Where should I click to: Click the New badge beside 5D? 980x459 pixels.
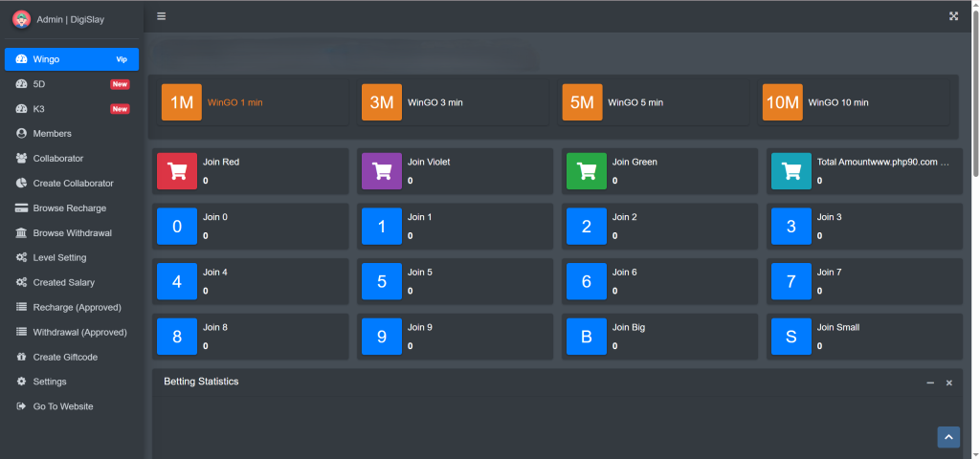[x=120, y=84]
